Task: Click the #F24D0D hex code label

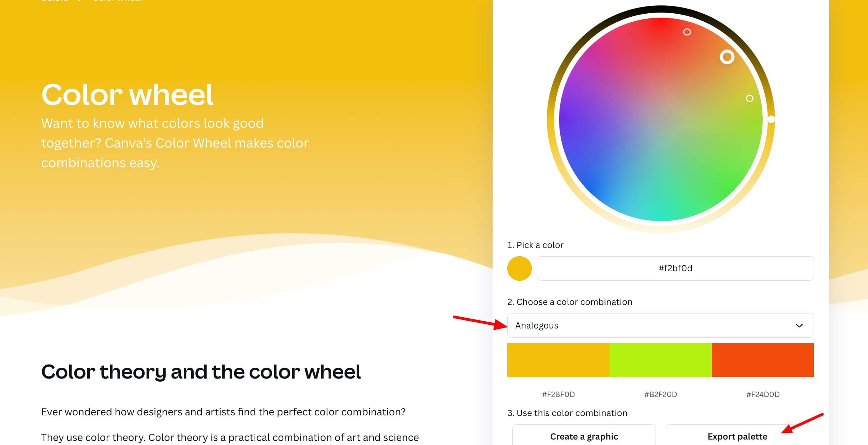Action: pos(763,394)
